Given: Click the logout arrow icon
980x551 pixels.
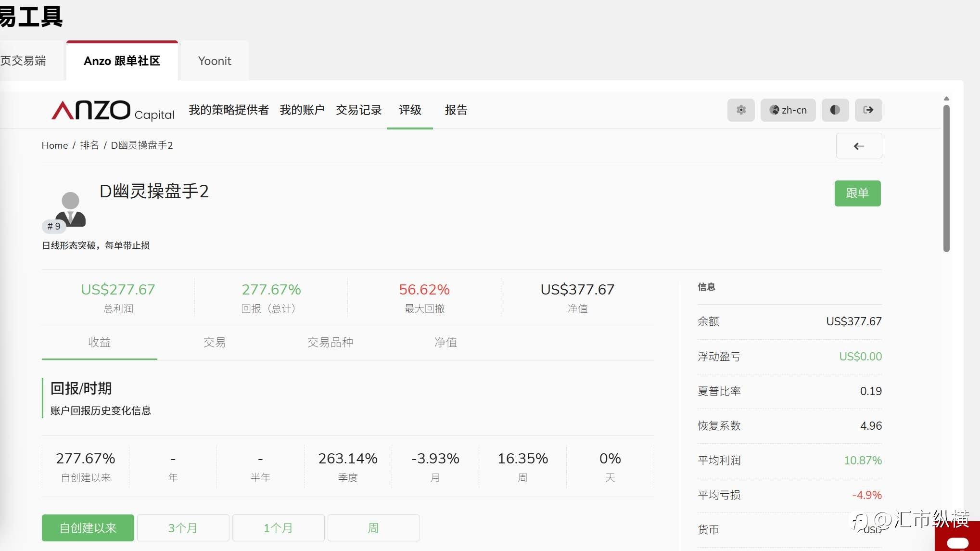Looking at the screenshot, I should click(868, 110).
